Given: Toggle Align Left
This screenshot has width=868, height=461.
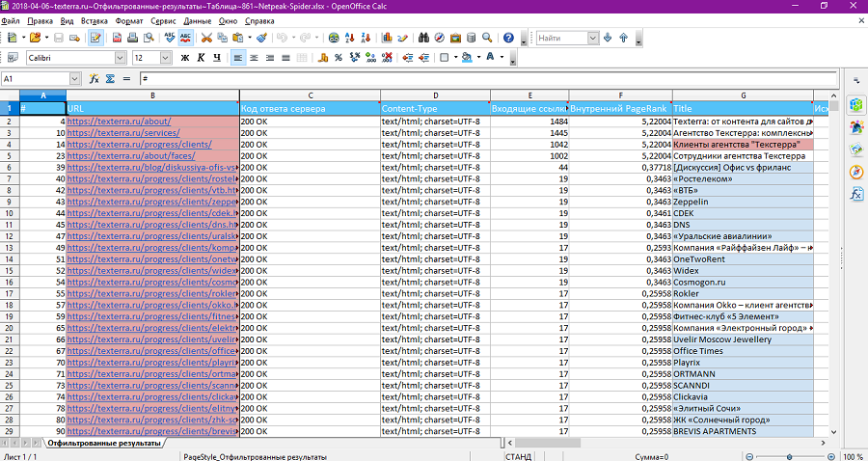Looking at the screenshot, I should 238,57.
